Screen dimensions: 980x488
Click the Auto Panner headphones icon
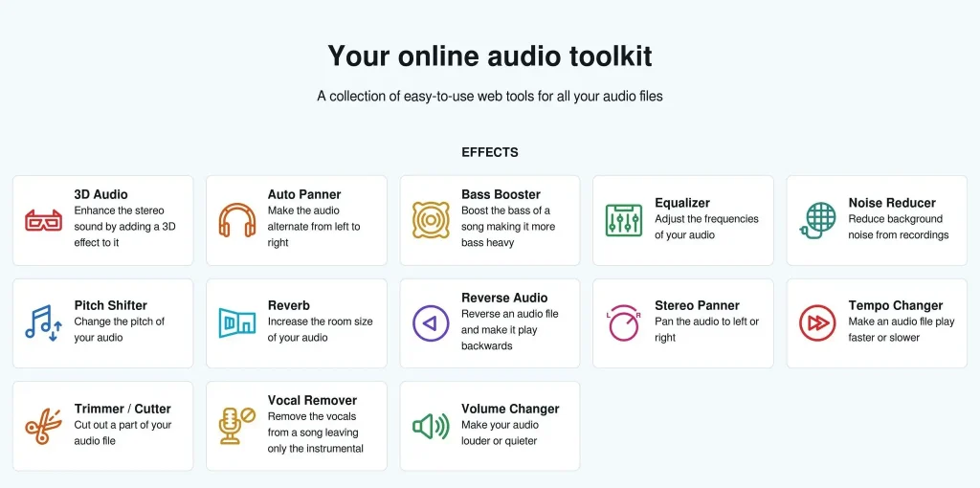point(237,220)
